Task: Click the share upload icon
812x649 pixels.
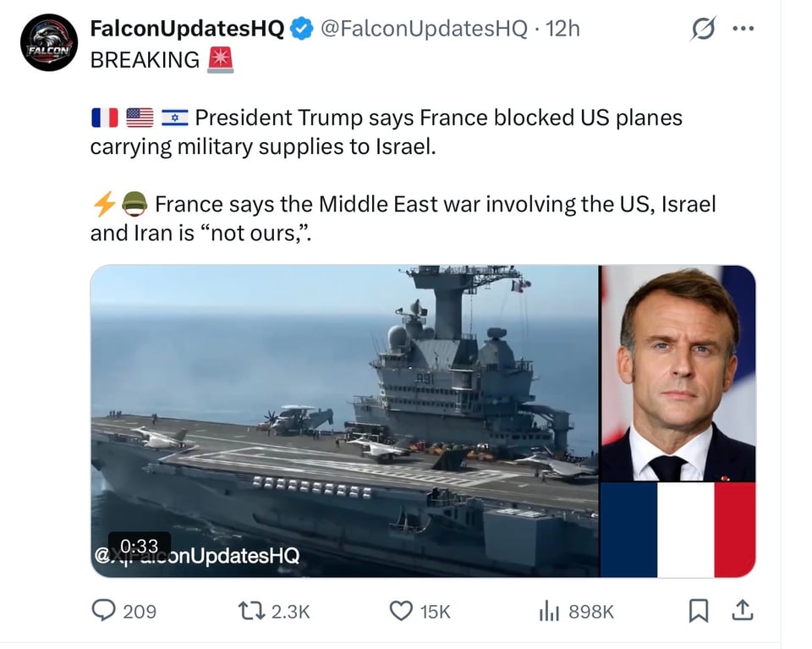Action: click(743, 610)
